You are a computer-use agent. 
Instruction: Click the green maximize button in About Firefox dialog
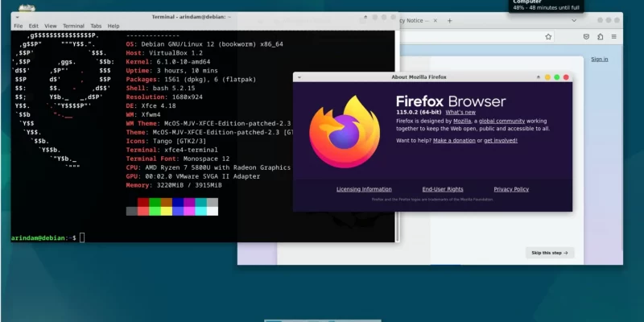pyautogui.click(x=557, y=77)
